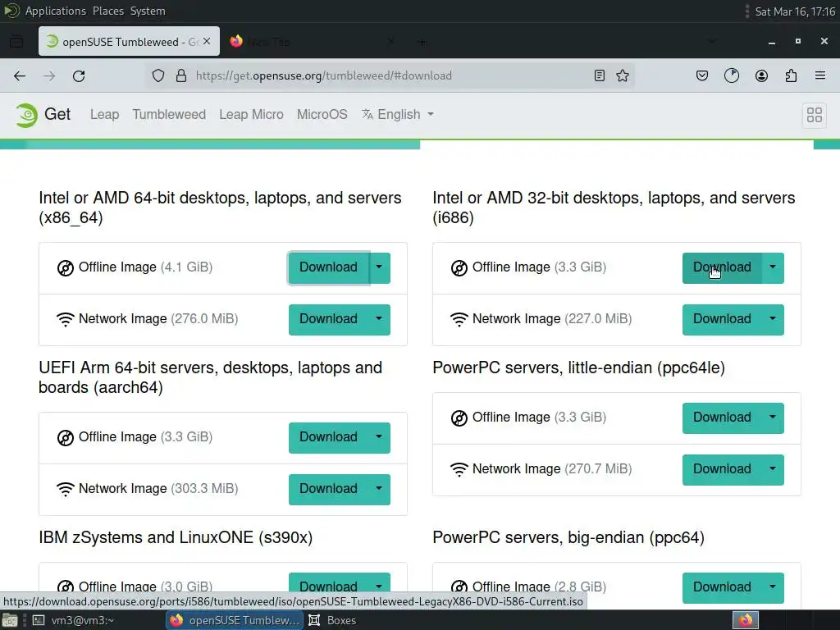Image resolution: width=840 pixels, height=630 pixels.
Task: Click the Firefox View icon left of tabs
Action: point(16,41)
